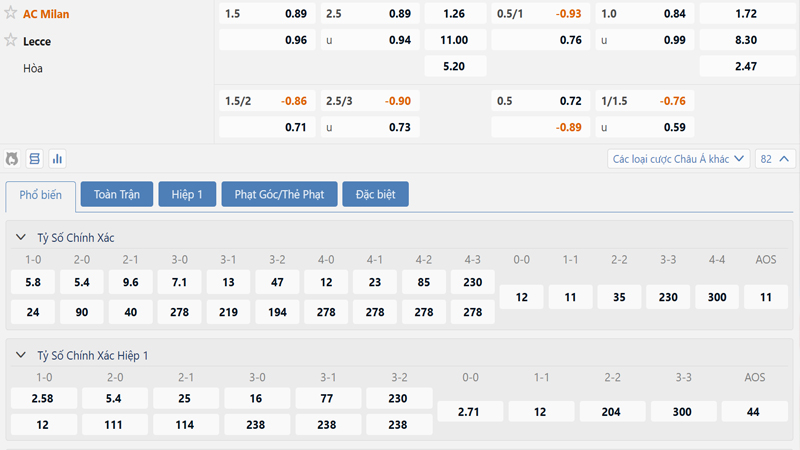Viewport: 800px width, 450px height.
Task: Choose the AOS odds of 44 for first half
Action: tap(755, 411)
